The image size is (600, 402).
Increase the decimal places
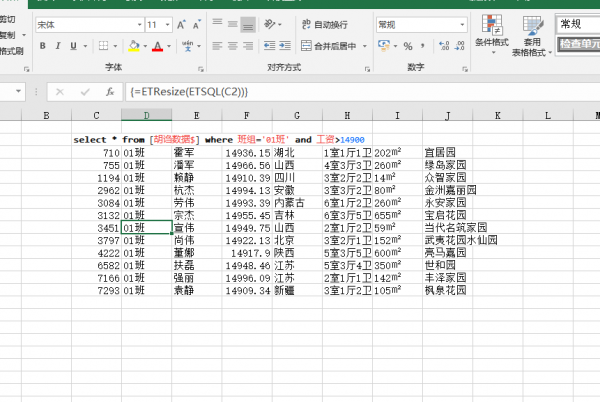(444, 46)
